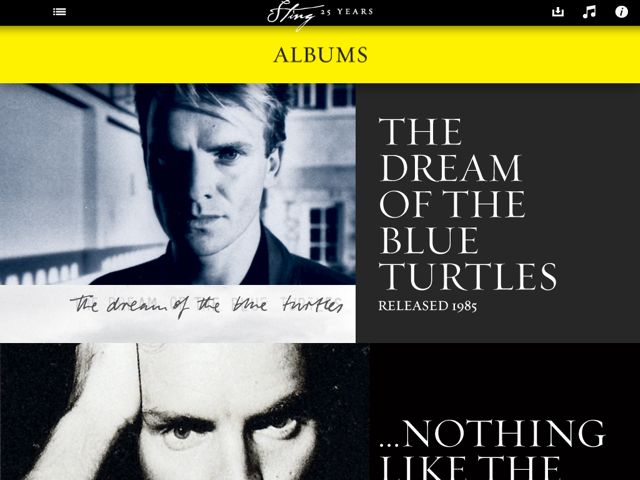Click the building window in the blue cover
640x480 pixels.
click(x=326, y=235)
